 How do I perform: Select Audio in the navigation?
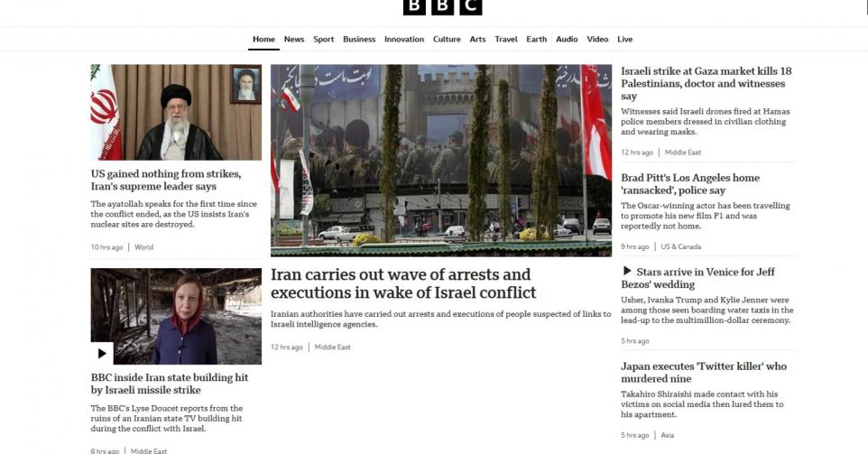(567, 40)
